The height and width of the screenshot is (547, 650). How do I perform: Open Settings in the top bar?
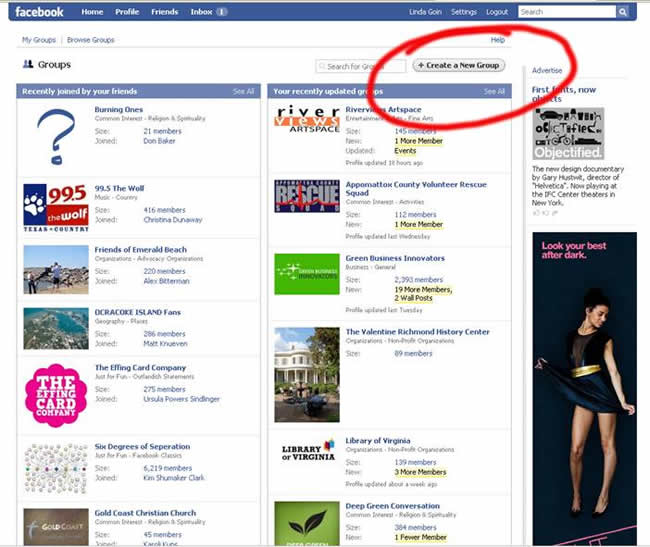click(x=464, y=12)
